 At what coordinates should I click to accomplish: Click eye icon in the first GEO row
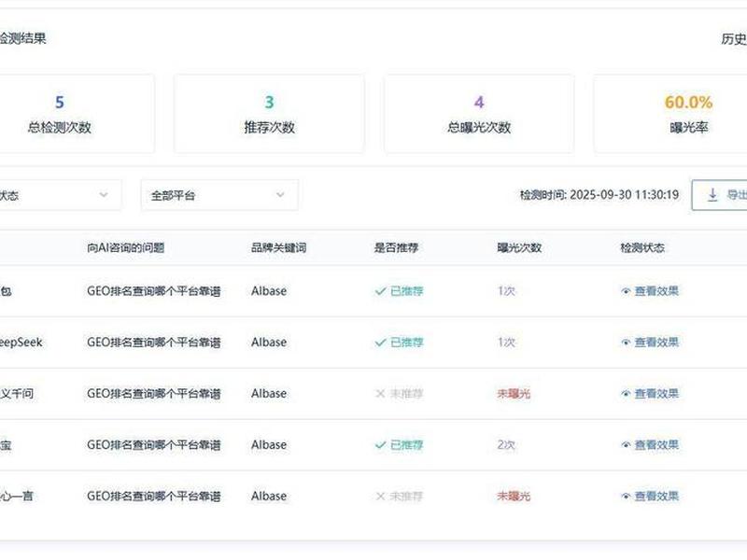coord(626,291)
